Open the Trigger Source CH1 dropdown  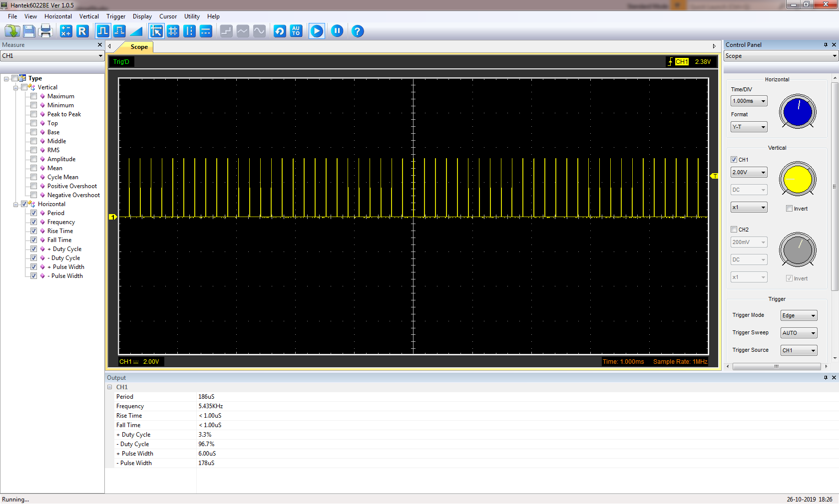(x=799, y=351)
